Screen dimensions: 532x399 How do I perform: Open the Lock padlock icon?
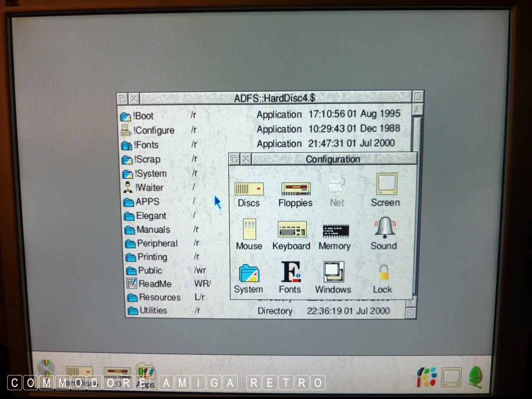click(x=383, y=273)
